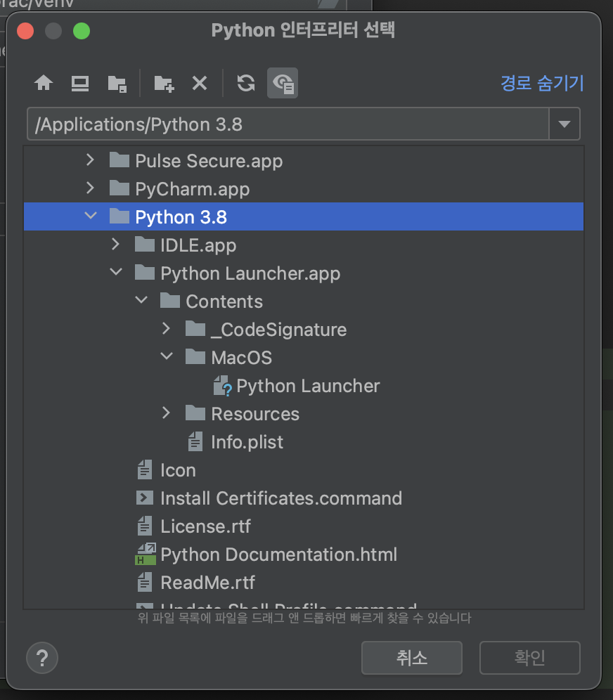Jump to the project directory icon
The width and height of the screenshot is (613, 700).
coord(117,84)
